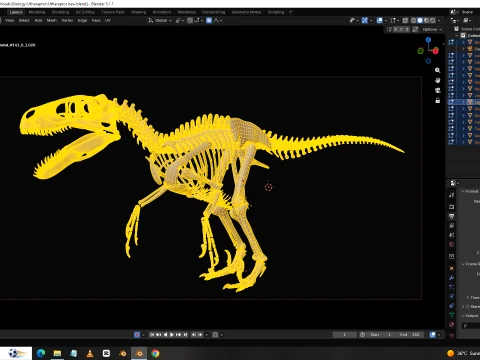This screenshot has height=360, width=480.
Task: Open the Global transform orientation dropdown
Action: pyautogui.click(x=160, y=20)
